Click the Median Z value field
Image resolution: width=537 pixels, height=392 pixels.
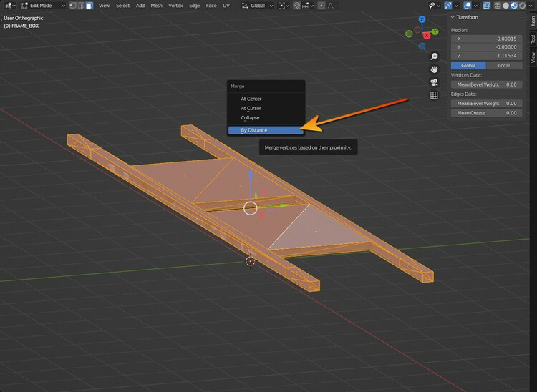tap(486, 55)
